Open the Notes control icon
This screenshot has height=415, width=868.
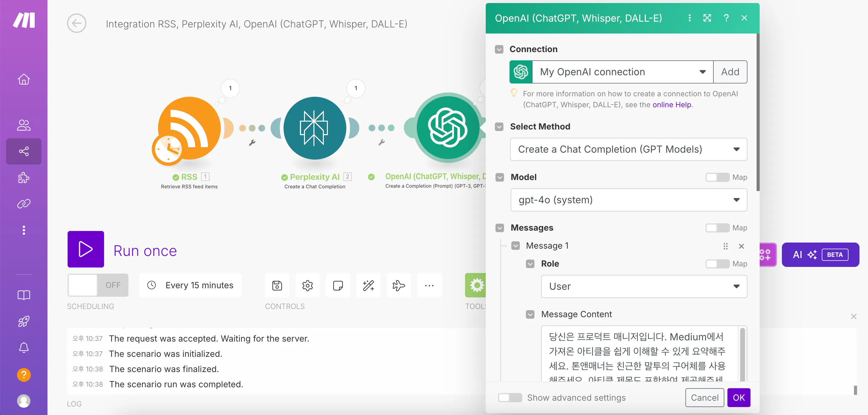[x=338, y=286]
